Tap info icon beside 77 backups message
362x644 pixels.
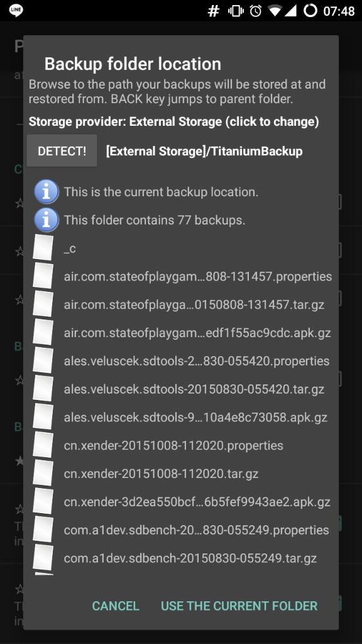(47, 220)
